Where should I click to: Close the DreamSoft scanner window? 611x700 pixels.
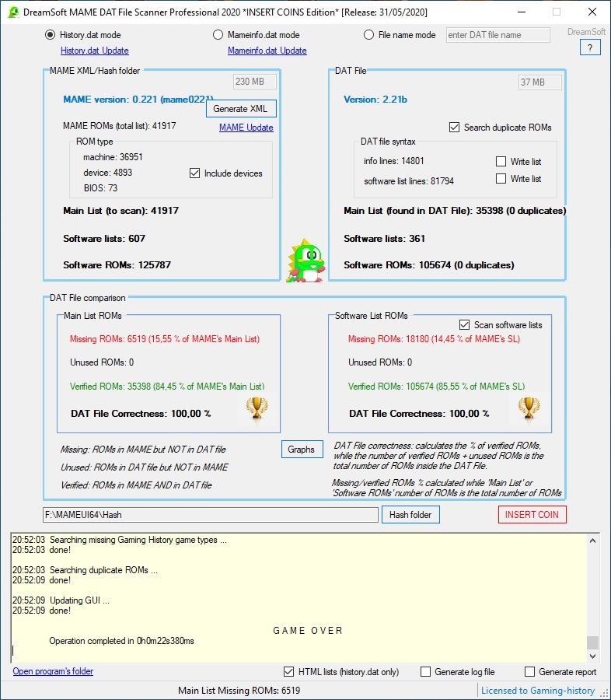[x=592, y=12]
